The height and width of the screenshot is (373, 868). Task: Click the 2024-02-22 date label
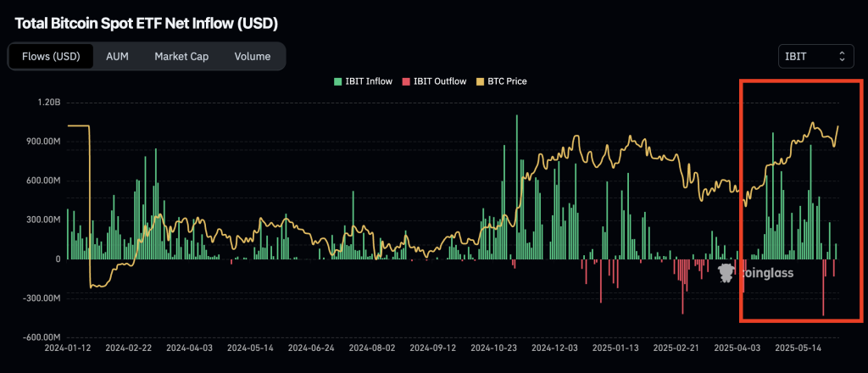click(x=128, y=348)
